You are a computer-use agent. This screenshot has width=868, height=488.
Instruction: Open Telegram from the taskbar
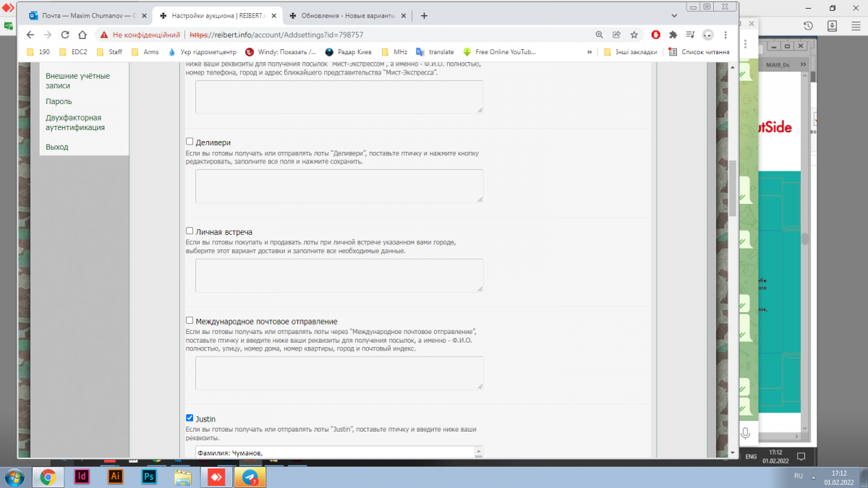(x=251, y=476)
